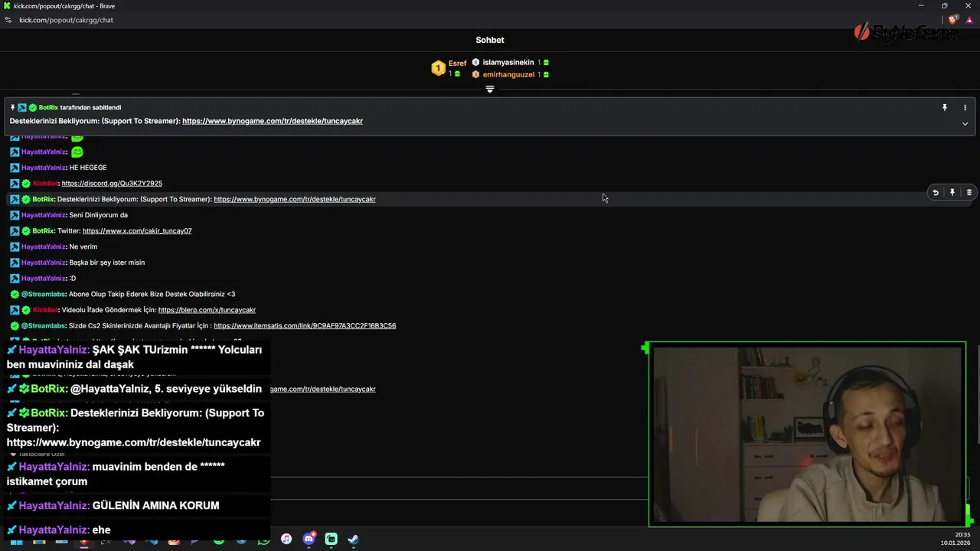Click the ":D" message from HayattaYalniz
Viewport: 980px width, 551px height.
click(73, 279)
